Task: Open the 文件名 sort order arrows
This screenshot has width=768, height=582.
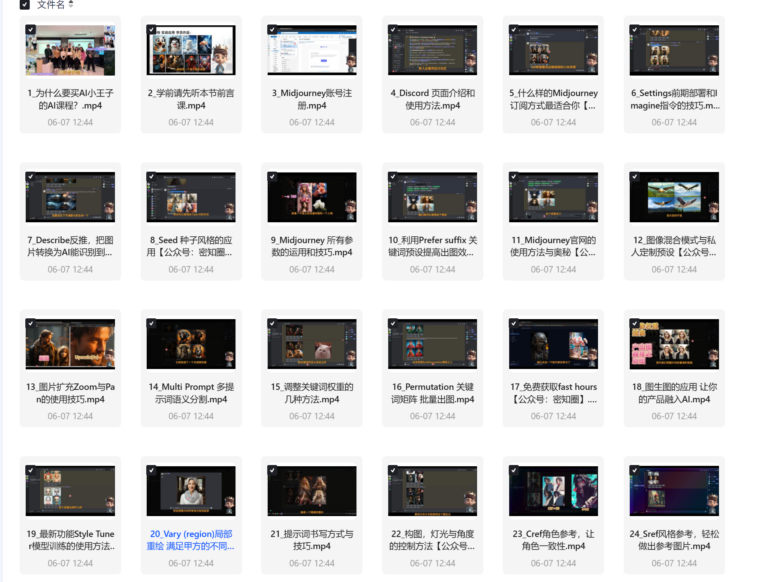Action: coord(71,4)
